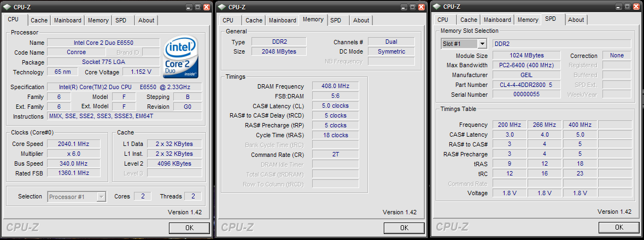Click Part Number CL4-4-4DDR2800 5
Viewport: 644px width, 240px height.
click(526, 85)
